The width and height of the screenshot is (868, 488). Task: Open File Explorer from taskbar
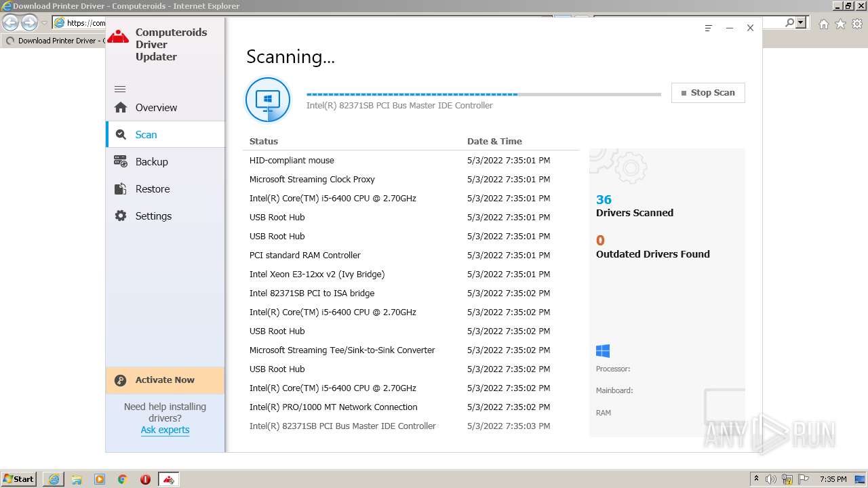tap(77, 479)
